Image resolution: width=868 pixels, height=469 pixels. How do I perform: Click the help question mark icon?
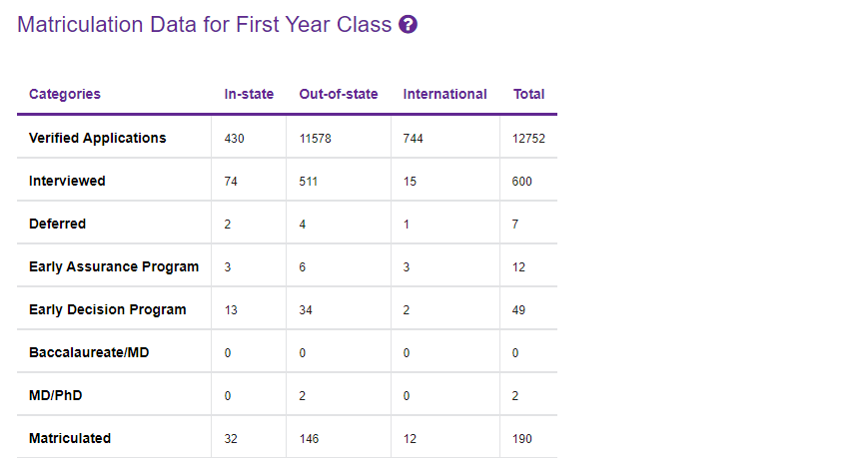(x=408, y=25)
